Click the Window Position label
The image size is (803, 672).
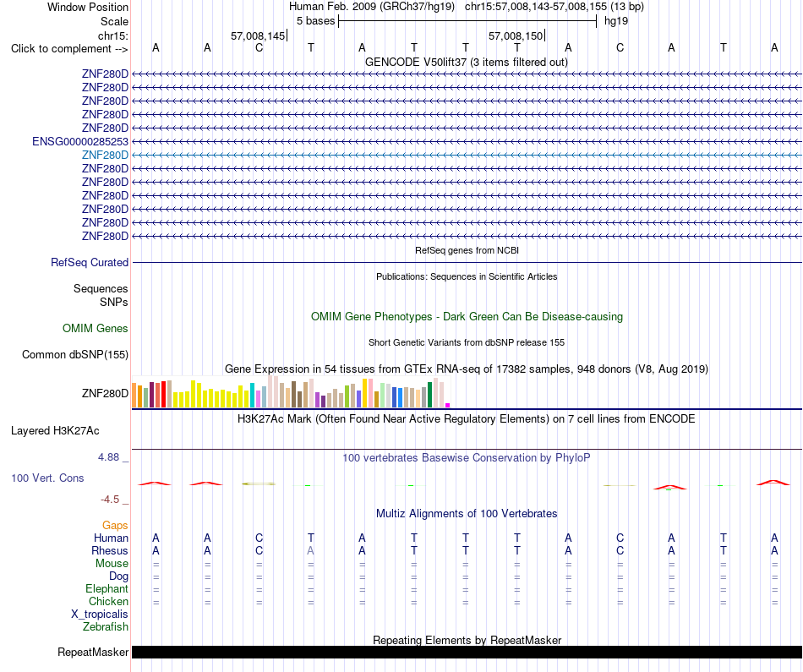tap(88, 7)
